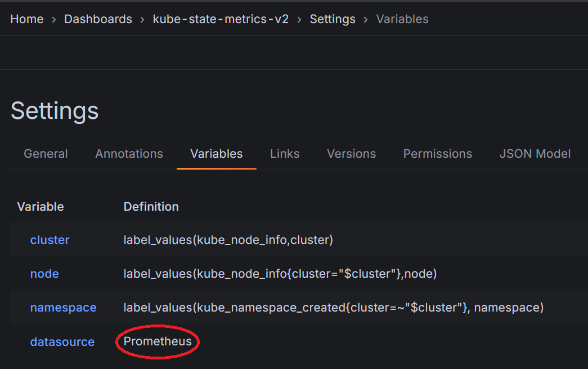Select the Variables tab
The width and height of the screenshot is (588, 369).
click(216, 154)
